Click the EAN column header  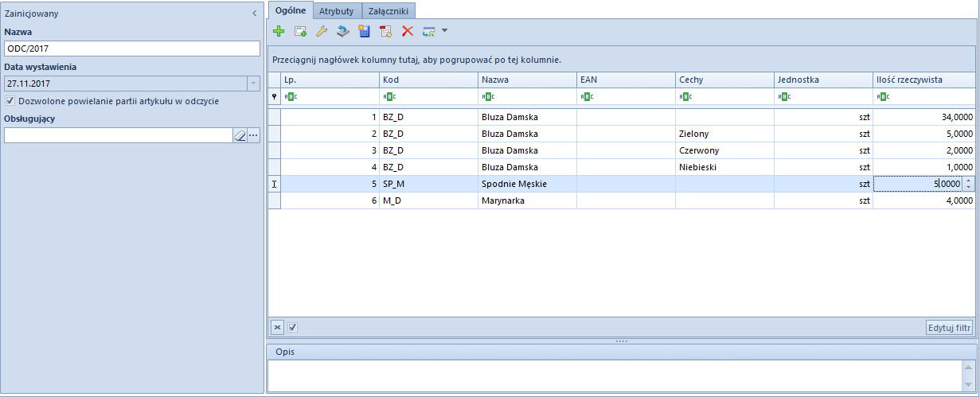626,80
